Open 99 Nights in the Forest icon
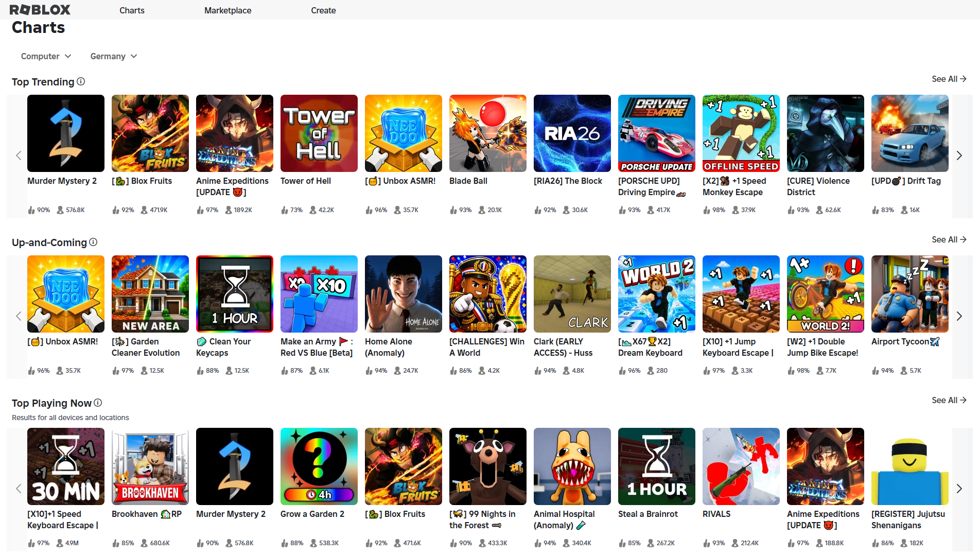980x555 pixels. coord(488,466)
